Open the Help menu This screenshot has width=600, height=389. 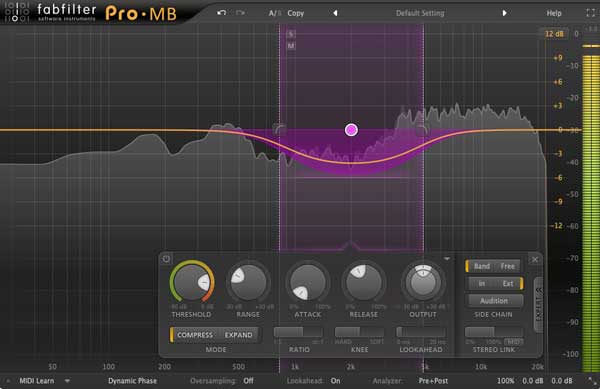click(554, 13)
